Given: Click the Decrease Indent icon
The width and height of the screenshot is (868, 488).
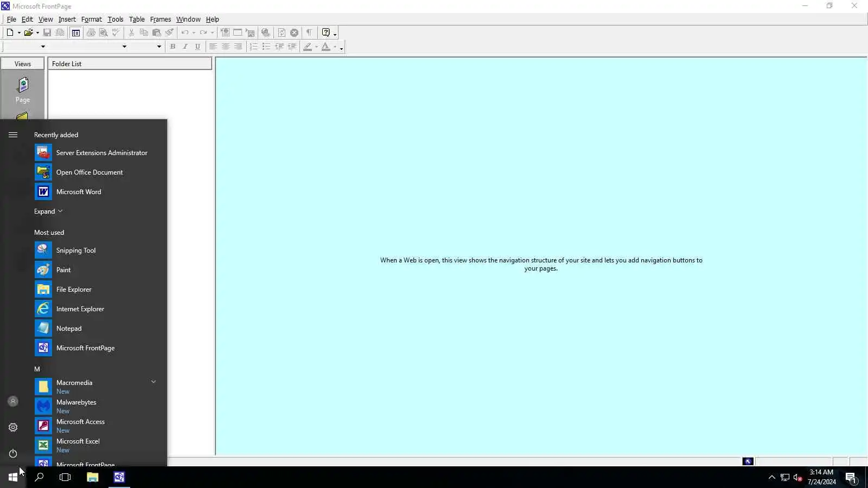Looking at the screenshot, I should coord(279,47).
